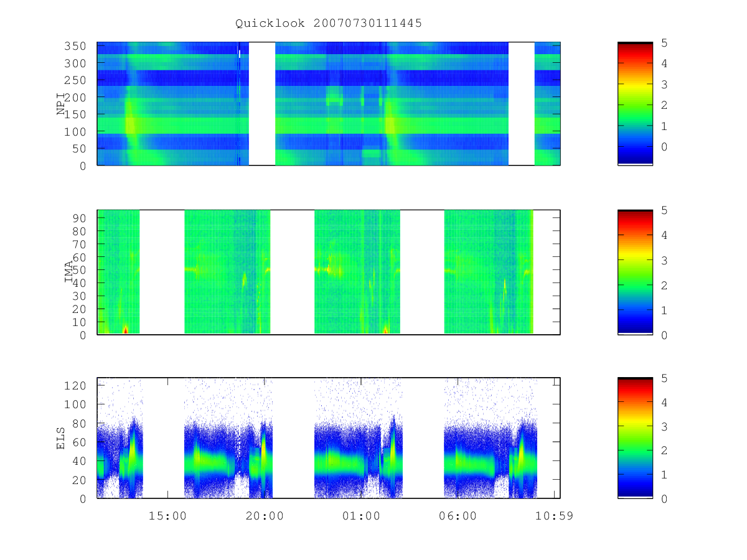Select the IMA y-axis label

pyautogui.click(x=69, y=273)
